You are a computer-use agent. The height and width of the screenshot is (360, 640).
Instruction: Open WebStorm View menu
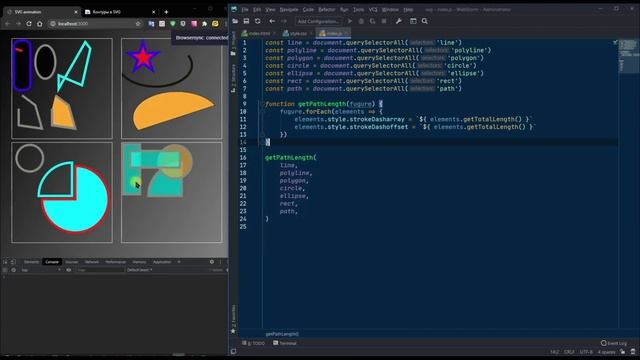[270, 9]
